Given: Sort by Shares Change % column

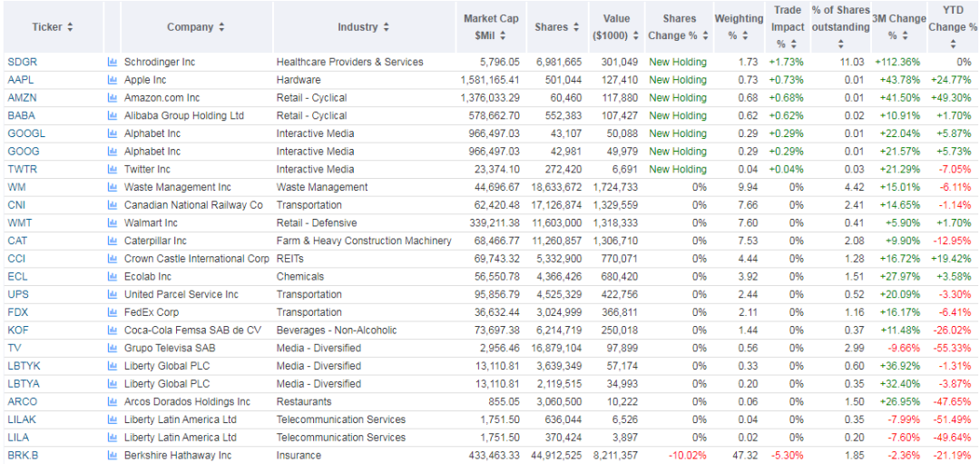Looking at the screenshot, I should (679, 27).
